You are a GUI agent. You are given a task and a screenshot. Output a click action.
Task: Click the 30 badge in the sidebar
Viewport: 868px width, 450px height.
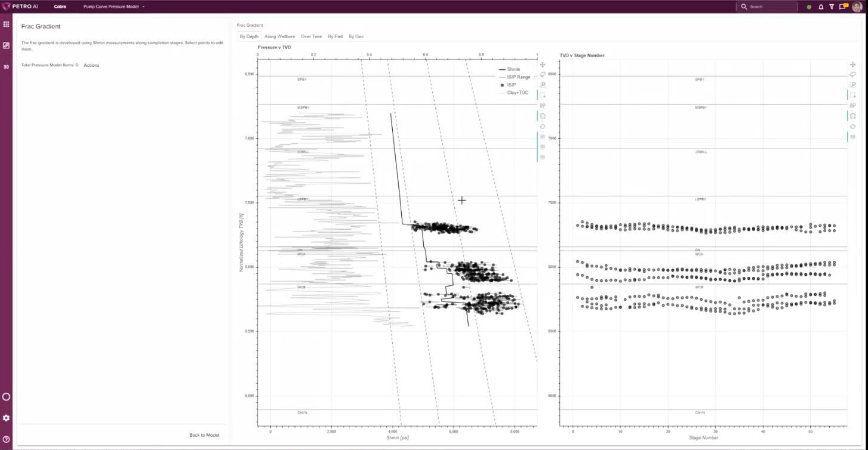pyautogui.click(x=6, y=67)
